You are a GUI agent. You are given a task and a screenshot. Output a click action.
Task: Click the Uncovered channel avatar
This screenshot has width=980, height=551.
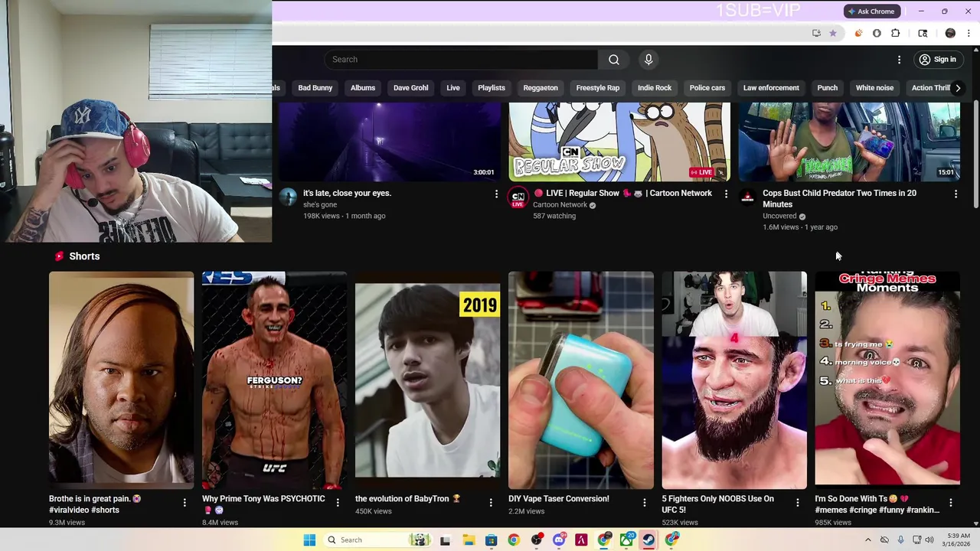747,197
